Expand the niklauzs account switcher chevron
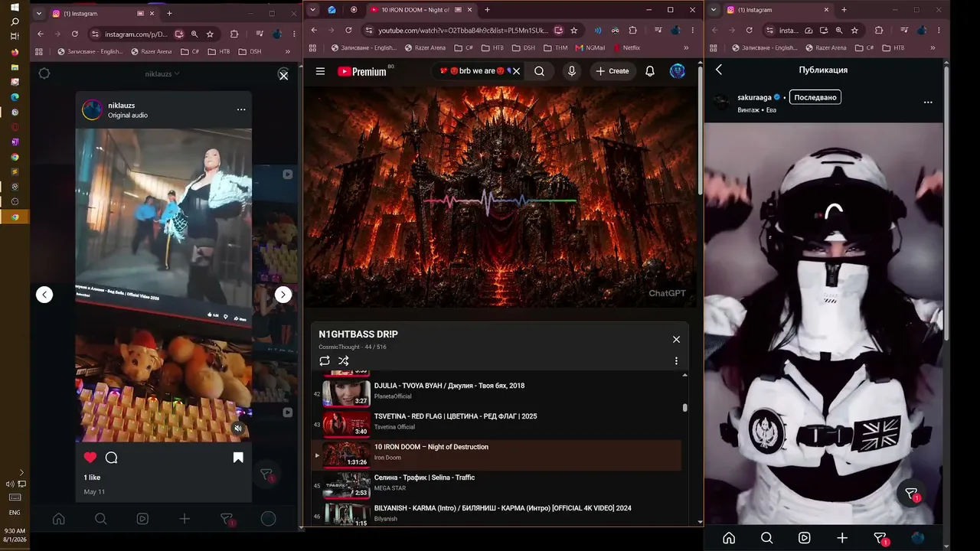 177,74
